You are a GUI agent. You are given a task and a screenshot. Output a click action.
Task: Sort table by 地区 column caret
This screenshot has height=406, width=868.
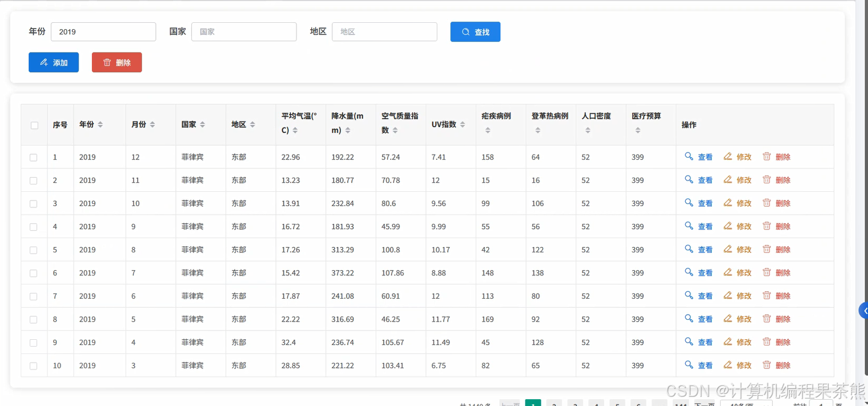point(252,124)
